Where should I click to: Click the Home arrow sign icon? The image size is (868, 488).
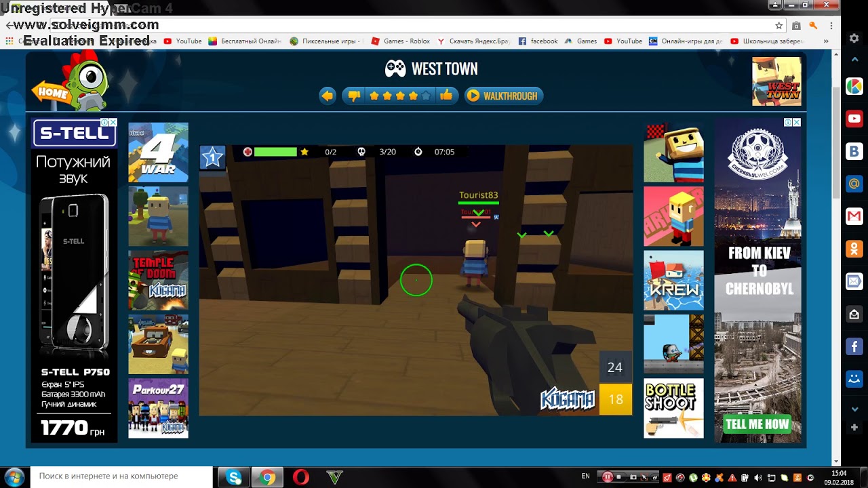(50, 93)
